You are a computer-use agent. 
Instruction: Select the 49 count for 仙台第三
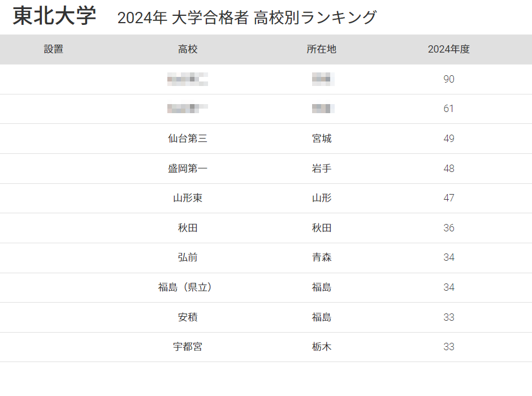(x=449, y=139)
